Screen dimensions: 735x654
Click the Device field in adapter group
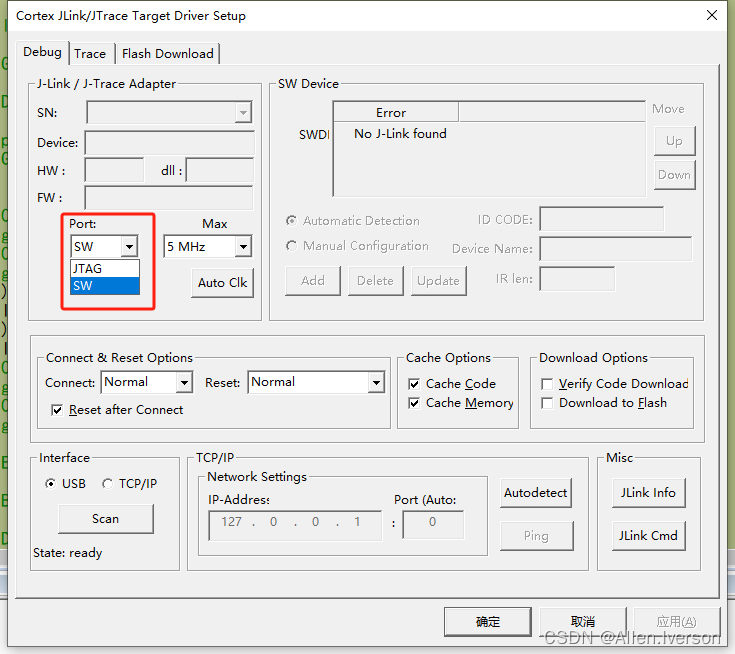[x=170, y=143]
